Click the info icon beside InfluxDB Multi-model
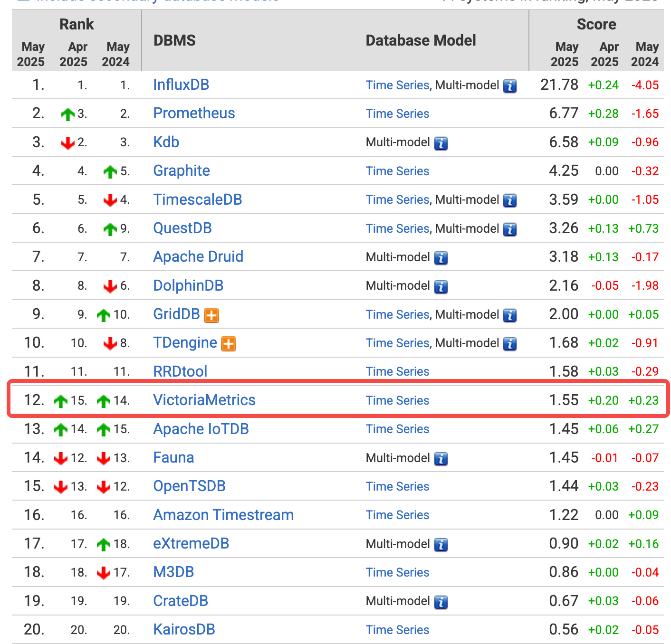Image resolution: width=671 pixels, height=644 pixels. click(510, 86)
